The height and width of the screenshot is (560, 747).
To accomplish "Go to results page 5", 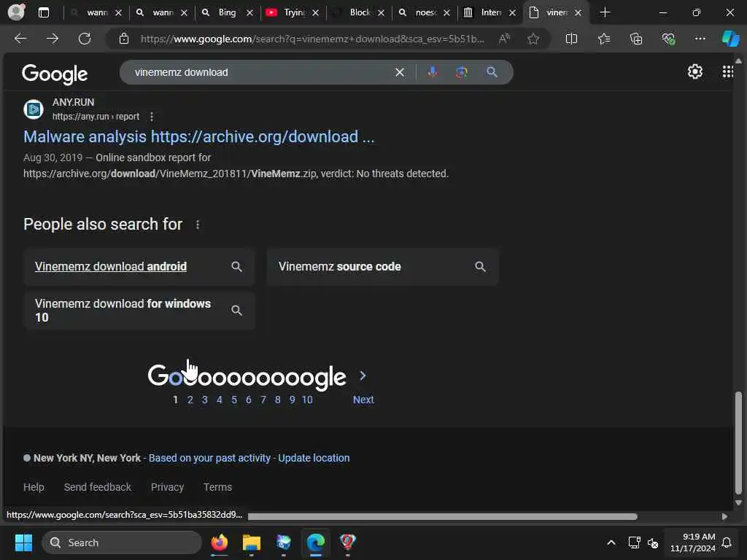I will point(234,400).
